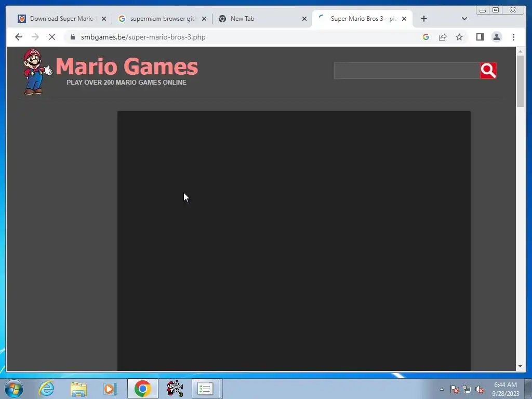Click the scrollbar up arrow
The width and height of the screenshot is (532, 399).
(x=520, y=51)
